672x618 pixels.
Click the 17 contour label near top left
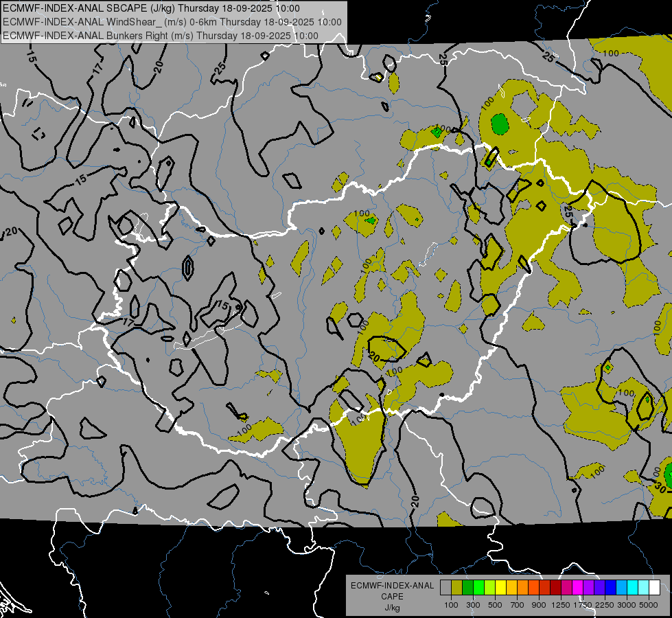click(x=97, y=68)
